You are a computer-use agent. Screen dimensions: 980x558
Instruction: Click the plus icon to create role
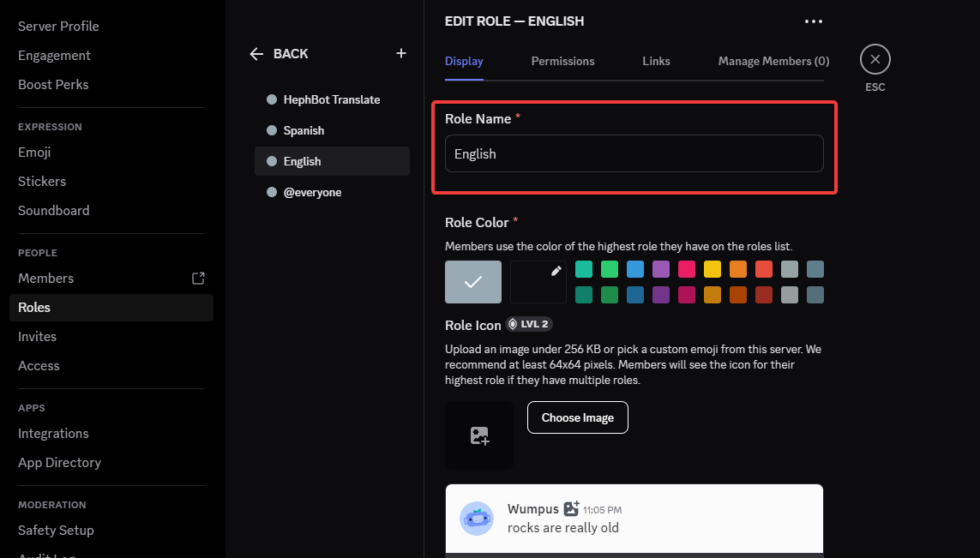[x=400, y=53]
